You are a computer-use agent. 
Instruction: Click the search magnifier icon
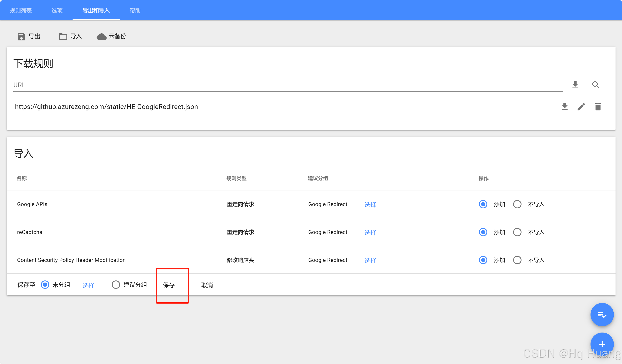[596, 85]
